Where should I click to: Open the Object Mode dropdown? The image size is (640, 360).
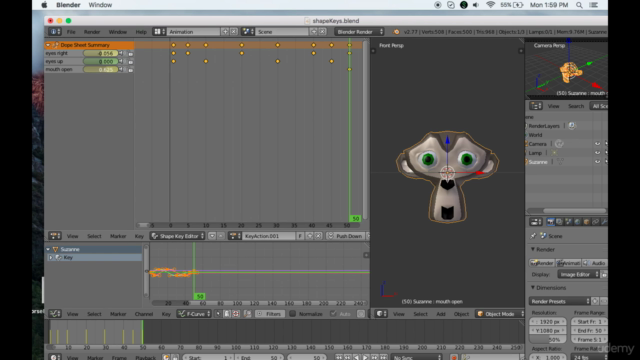[x=500, y=314]
